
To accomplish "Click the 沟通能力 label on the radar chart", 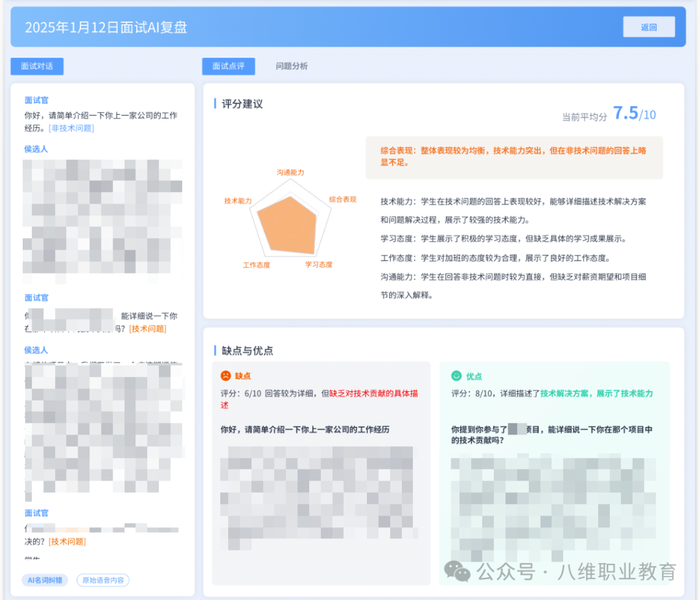I will [290, 173].
